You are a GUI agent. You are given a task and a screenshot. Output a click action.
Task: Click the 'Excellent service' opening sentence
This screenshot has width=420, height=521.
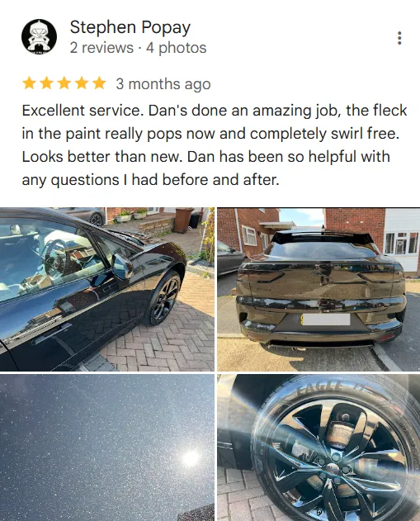pyautogui.click(x=83, y=111)
